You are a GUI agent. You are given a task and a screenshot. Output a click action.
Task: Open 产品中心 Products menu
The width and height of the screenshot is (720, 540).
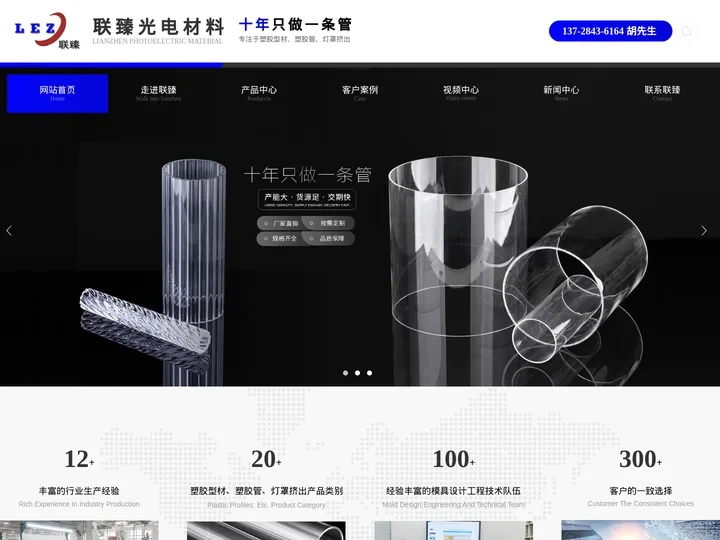pos(259,93)
